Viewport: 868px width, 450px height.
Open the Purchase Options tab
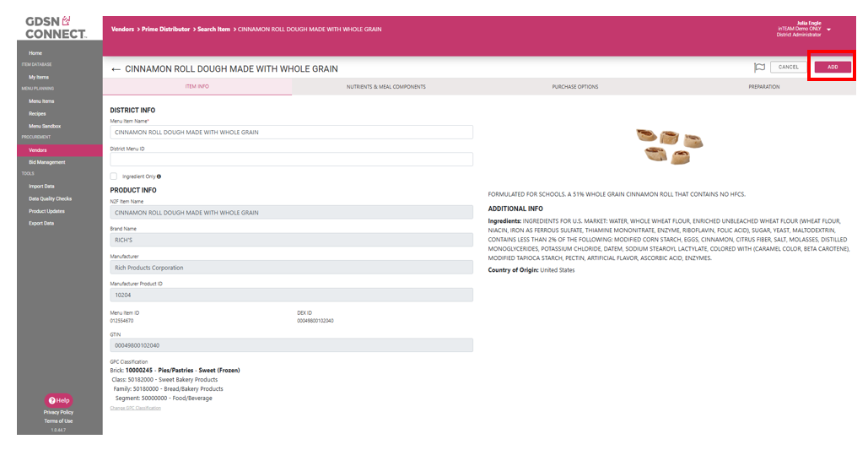pos(574,86)
